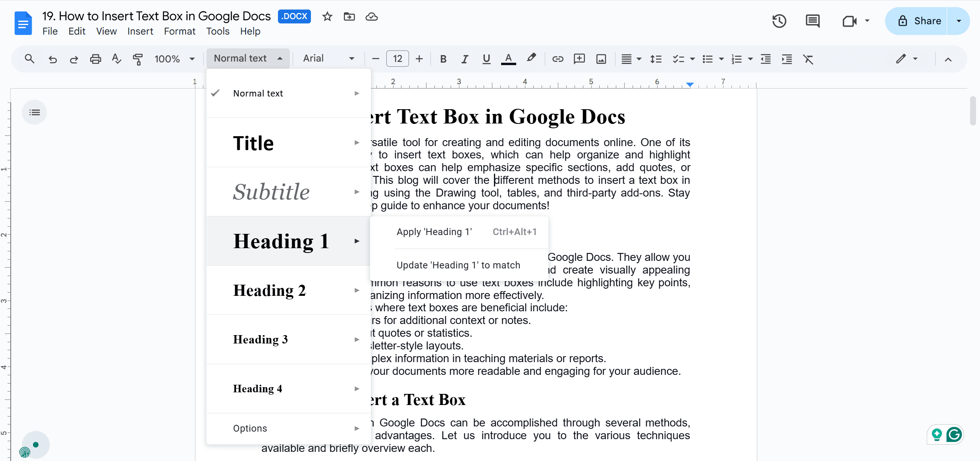The height and width of the screenshot is (461, 980).
Task: Print the document
Action: 95,59
